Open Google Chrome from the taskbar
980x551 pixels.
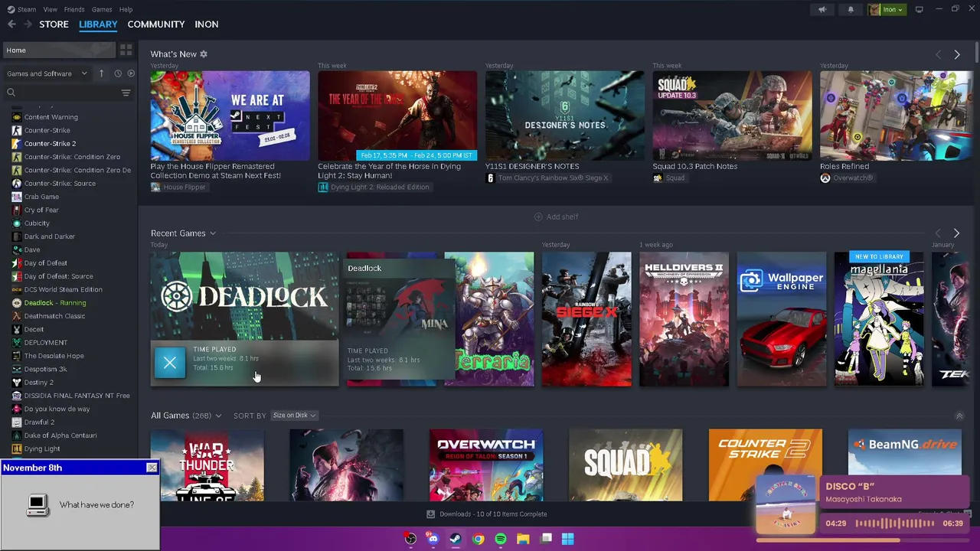(x=478, y=539)
